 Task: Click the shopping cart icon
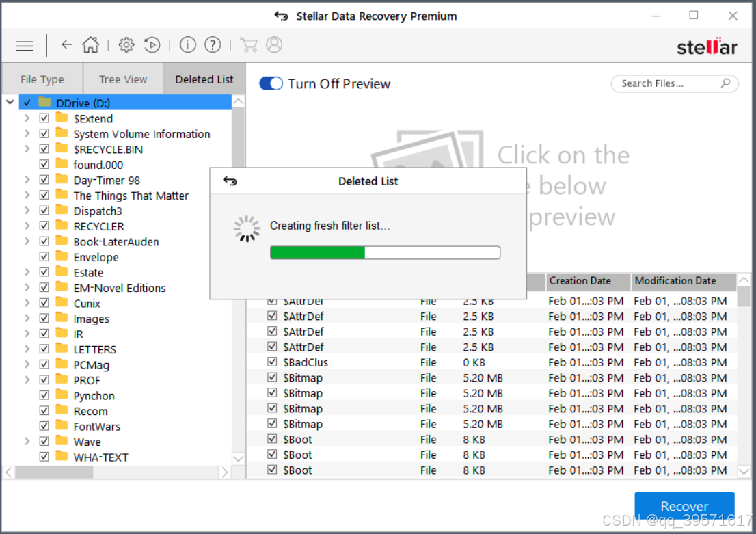click(x=248, y=45)
